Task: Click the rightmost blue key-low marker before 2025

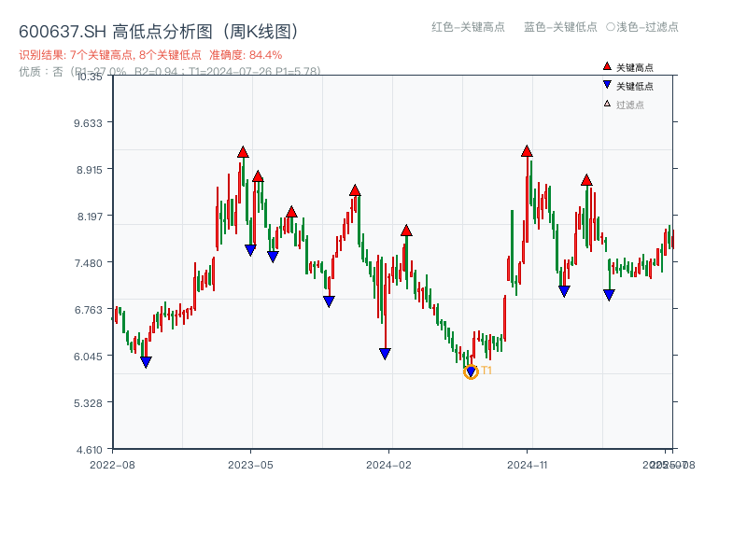Action: pos(609,294)
